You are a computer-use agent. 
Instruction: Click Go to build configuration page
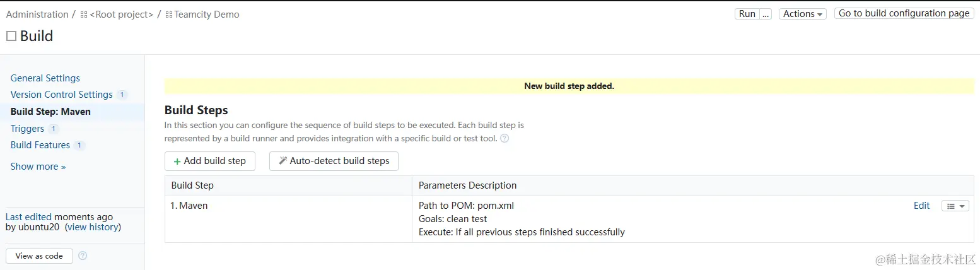point(904,13)
